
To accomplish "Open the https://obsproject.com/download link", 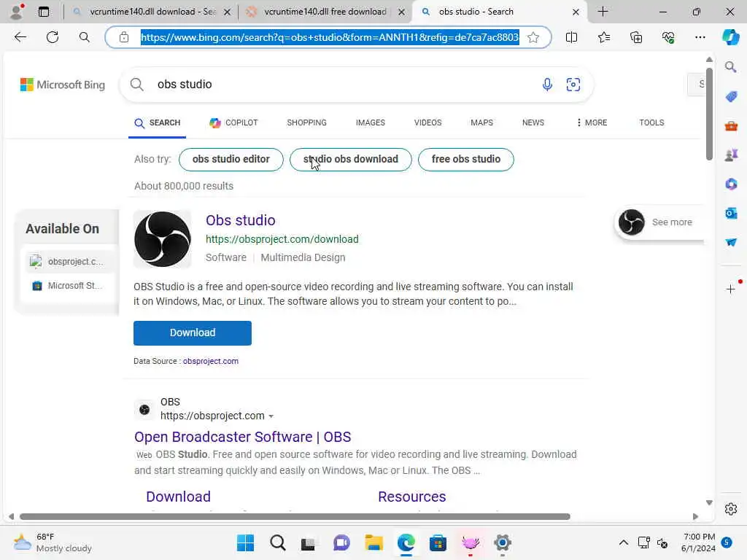I will (x=282, y=239).
